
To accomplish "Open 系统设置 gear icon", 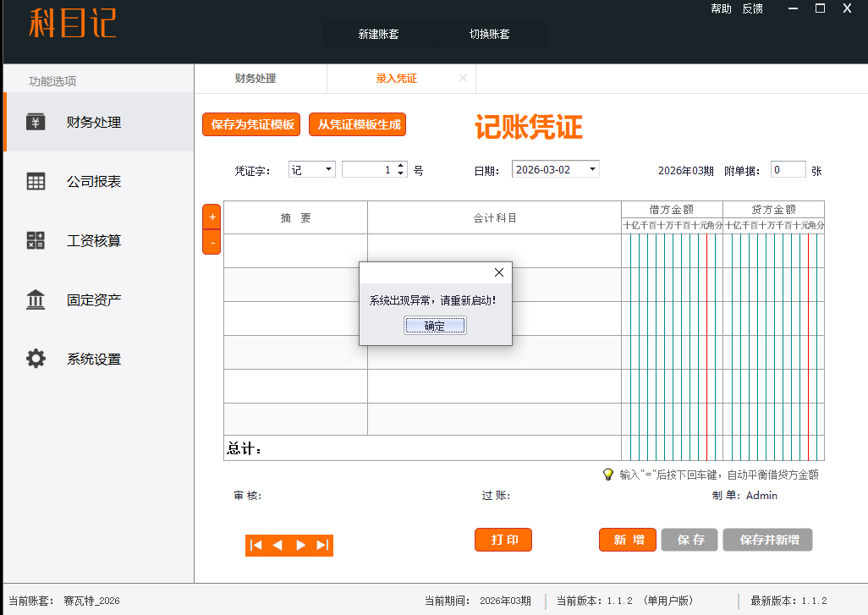I will point(36,360).
